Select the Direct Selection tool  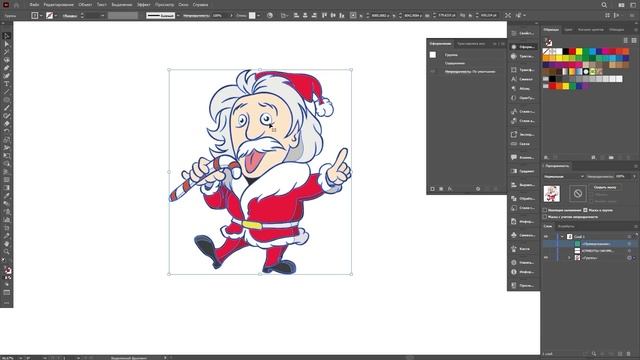(x=7, y=44)
